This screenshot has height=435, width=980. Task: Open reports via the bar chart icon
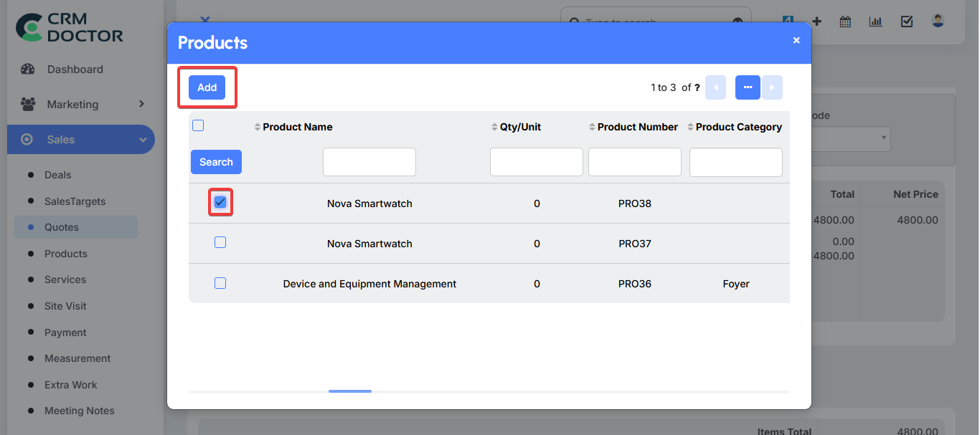pyautogui.click(x=875, y=21)
